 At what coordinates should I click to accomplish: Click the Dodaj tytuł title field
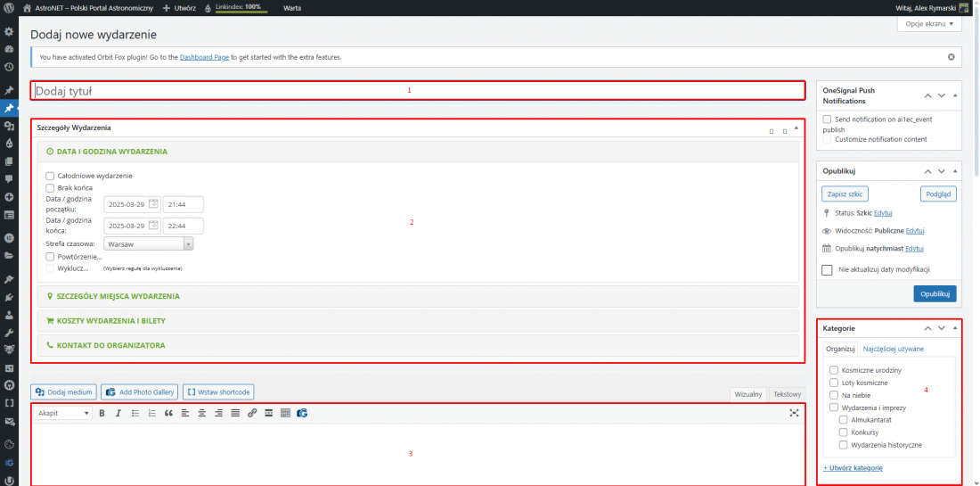417,91
